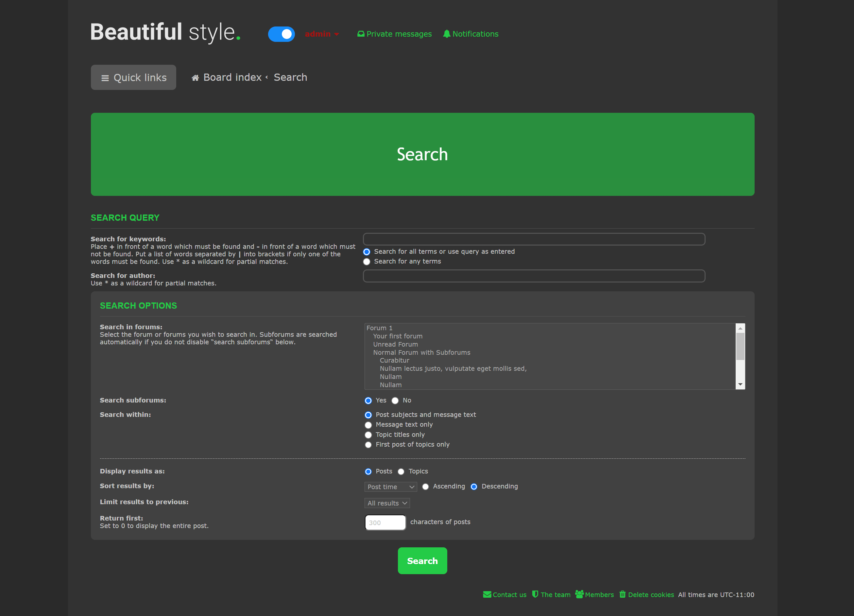Click the Notifications bell icon

pyautogui.click(x=447, y=34)
